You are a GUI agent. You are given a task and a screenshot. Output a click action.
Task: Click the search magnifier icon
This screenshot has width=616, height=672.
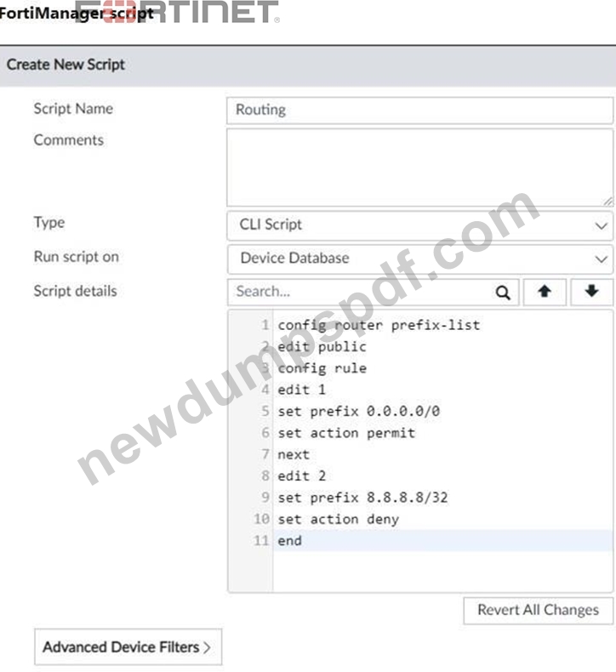pos(503,293)
